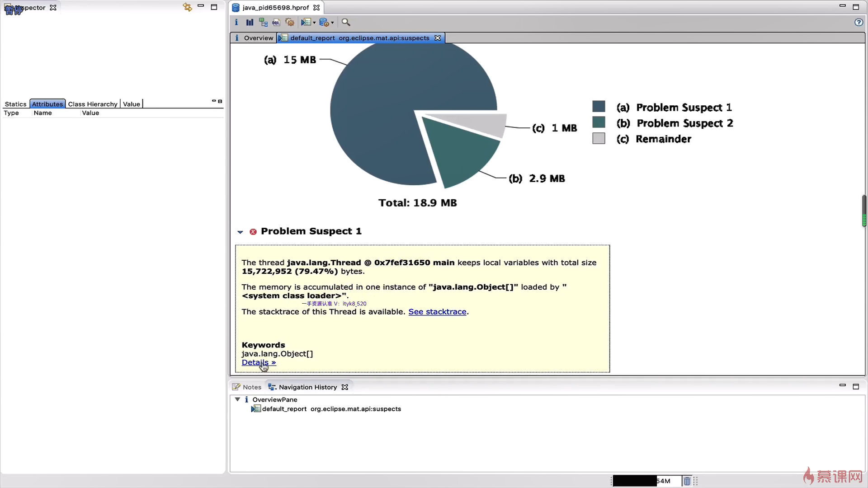Click the Find Object by Address magnifier

(x=346, y=22)
